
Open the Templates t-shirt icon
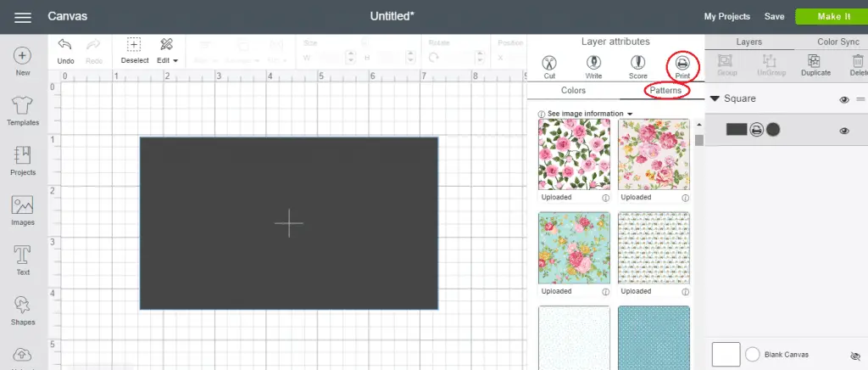click(x=22, y=104)
